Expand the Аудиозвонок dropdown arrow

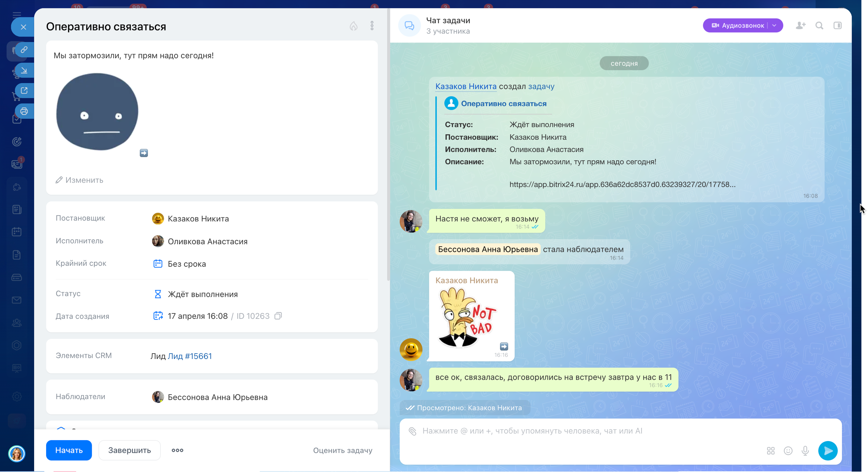[774, 26]
